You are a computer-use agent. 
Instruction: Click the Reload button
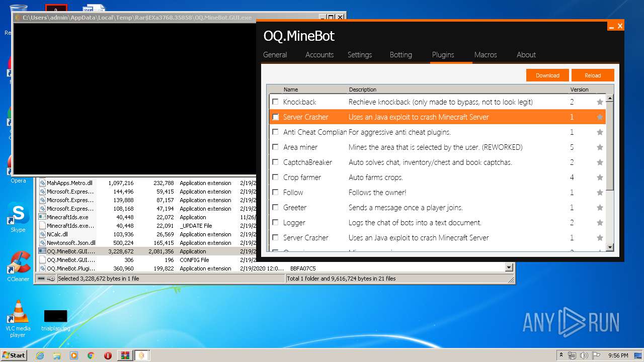[x=593, y=75]
